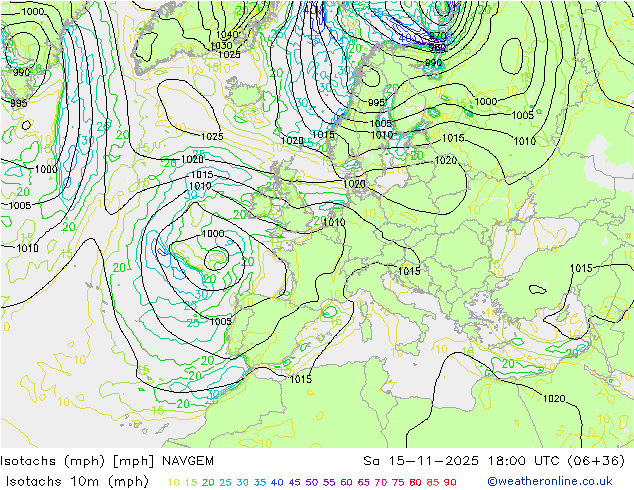The height and width of the screenshot is (490, 634).
Task: Click the forecast time 'Sa 15-11-2025 18:00 UTC (06+36)'
Action: (x=494, y=461)
